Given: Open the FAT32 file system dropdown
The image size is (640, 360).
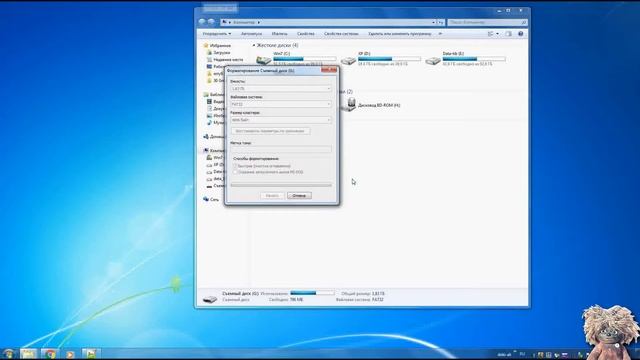Looking at the screenshot, I should click(x=281, y=104).
